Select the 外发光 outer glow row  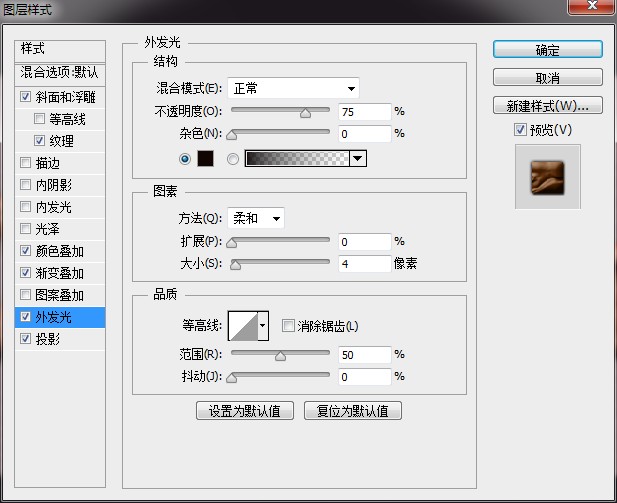pyautogui.click(x=60, y=317)
